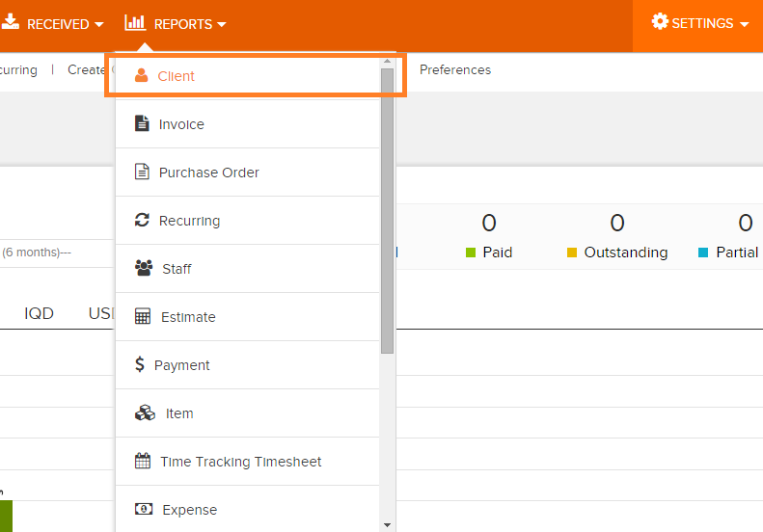This screenshot has width=763, height=532.
Task: Click the Outstanding legend label
Action: 626,253
